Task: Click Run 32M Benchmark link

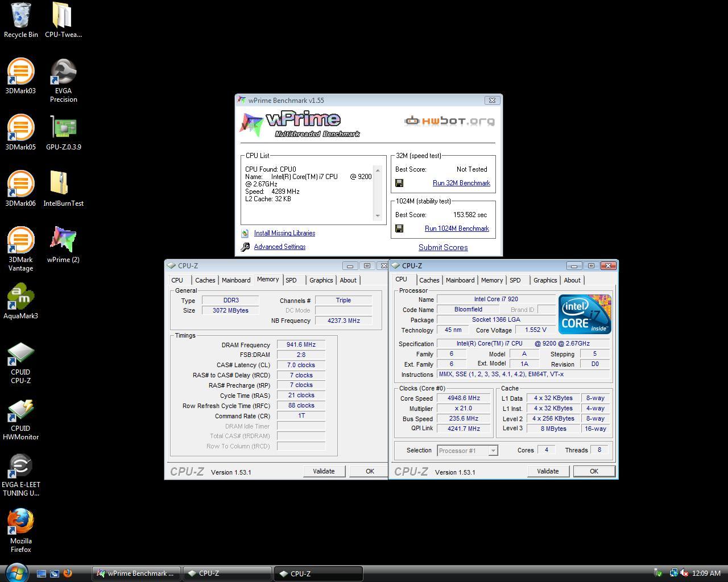Action: click(461, 183)
